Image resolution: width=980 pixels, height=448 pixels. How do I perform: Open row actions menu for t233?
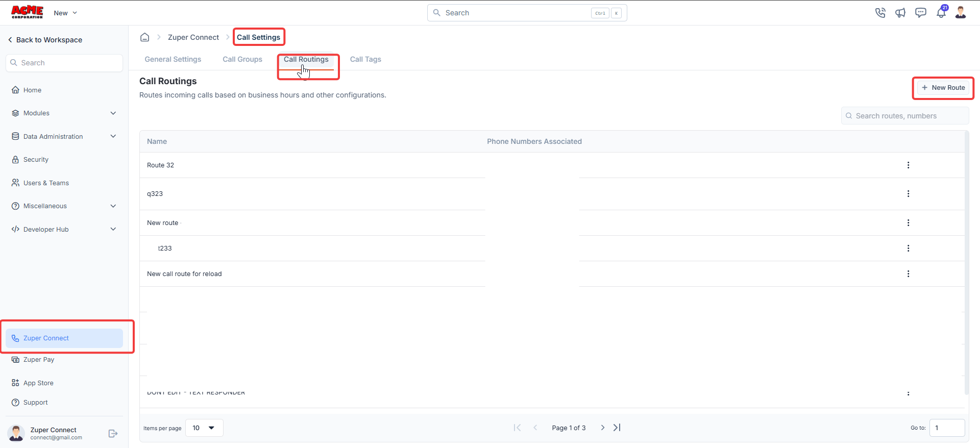(x=908, y=248)
